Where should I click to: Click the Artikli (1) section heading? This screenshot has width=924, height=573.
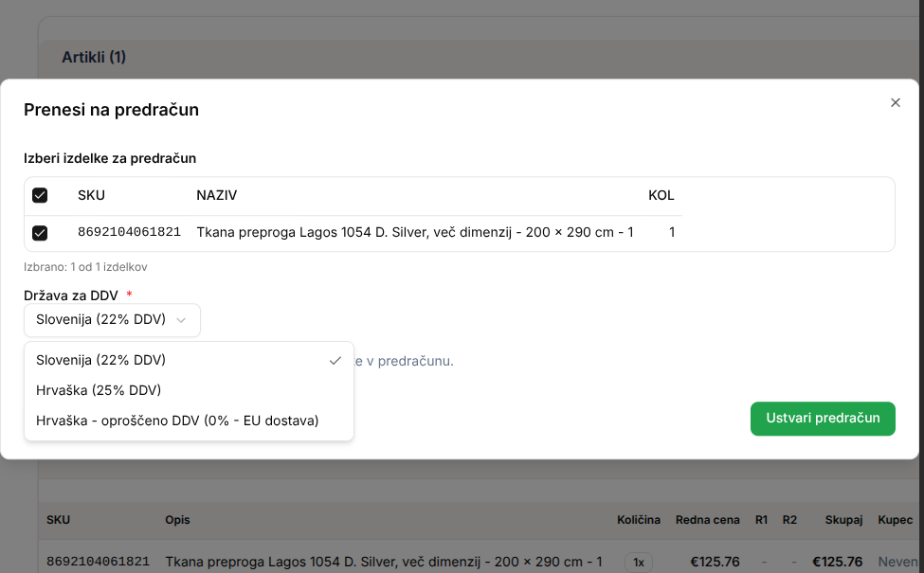94,58
